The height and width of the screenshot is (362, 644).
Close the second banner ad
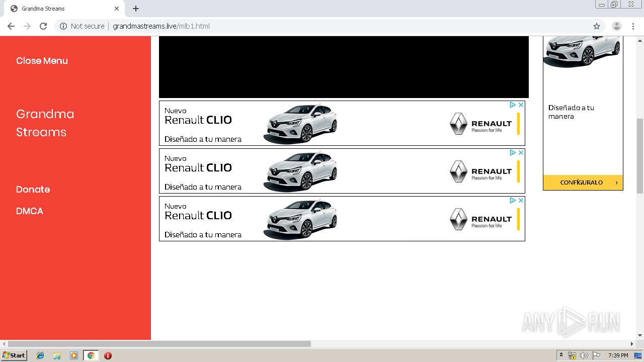[x=521, y=153]
